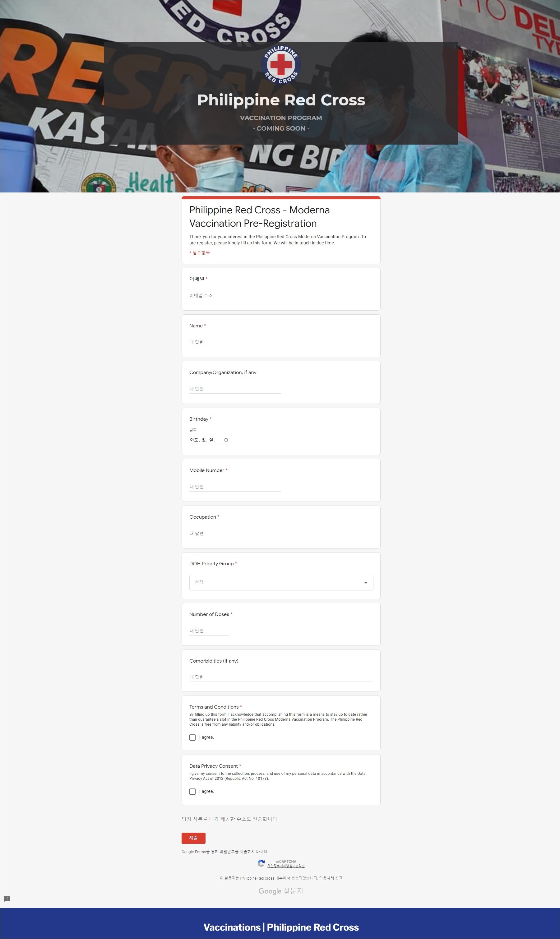This screenshot has width=560, height=939.
Task: Click the DOH Priority Group dropdown arrow
Action: point(365,583)
